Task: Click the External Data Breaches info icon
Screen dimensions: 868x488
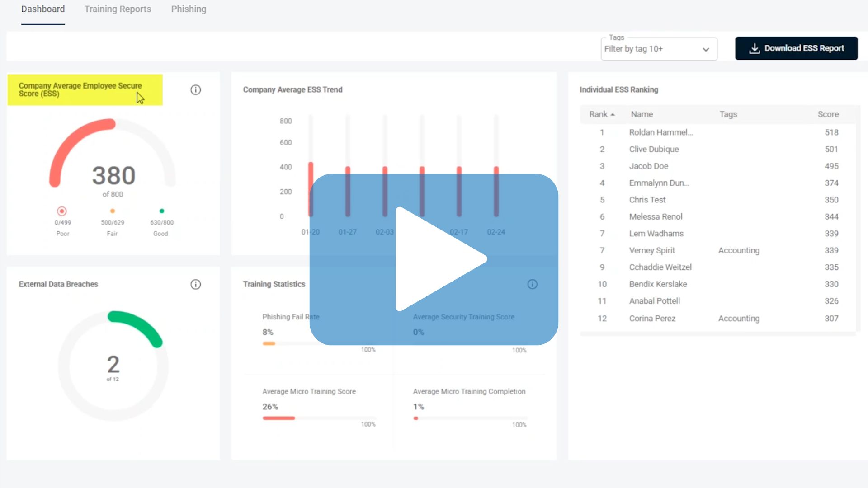Action: click(195, 284)
